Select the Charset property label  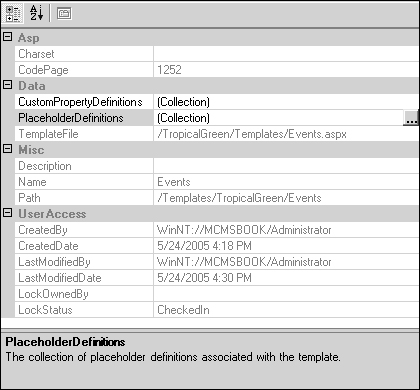pos(36,54)
